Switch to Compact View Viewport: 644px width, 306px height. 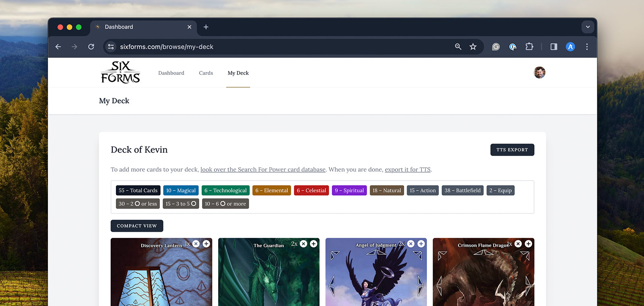[x=137, y=226]
